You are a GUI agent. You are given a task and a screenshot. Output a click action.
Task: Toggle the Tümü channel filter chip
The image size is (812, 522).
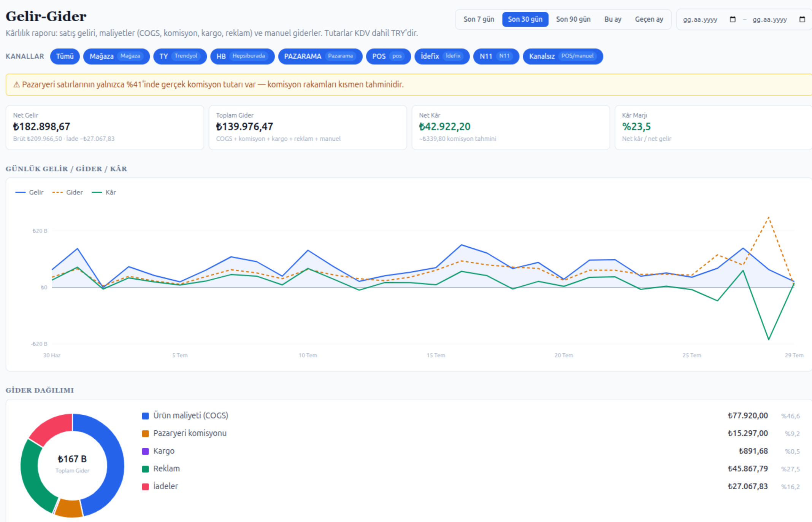click(x=65, y=56)
